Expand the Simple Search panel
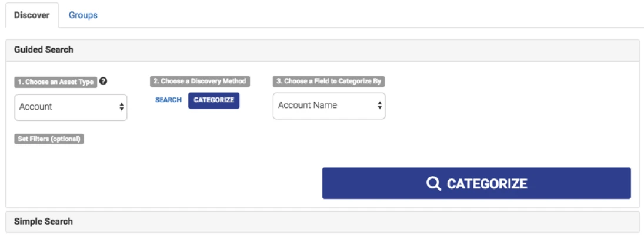 click(x=322, y=222)
